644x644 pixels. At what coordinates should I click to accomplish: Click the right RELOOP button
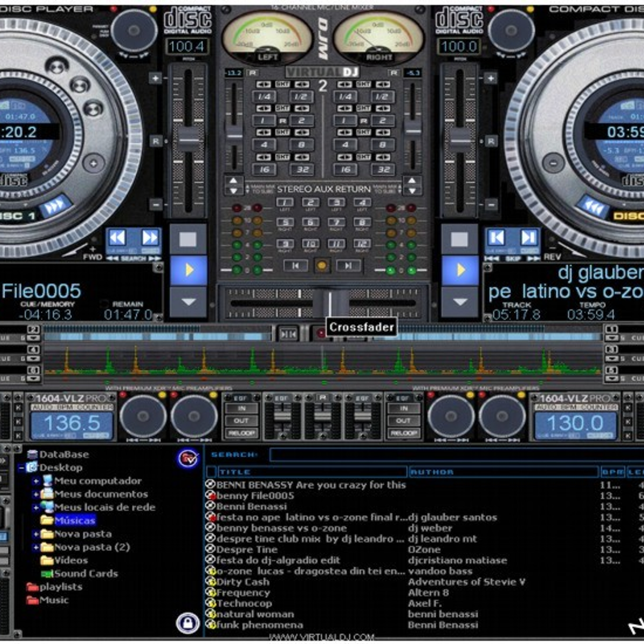pos(403,433)
